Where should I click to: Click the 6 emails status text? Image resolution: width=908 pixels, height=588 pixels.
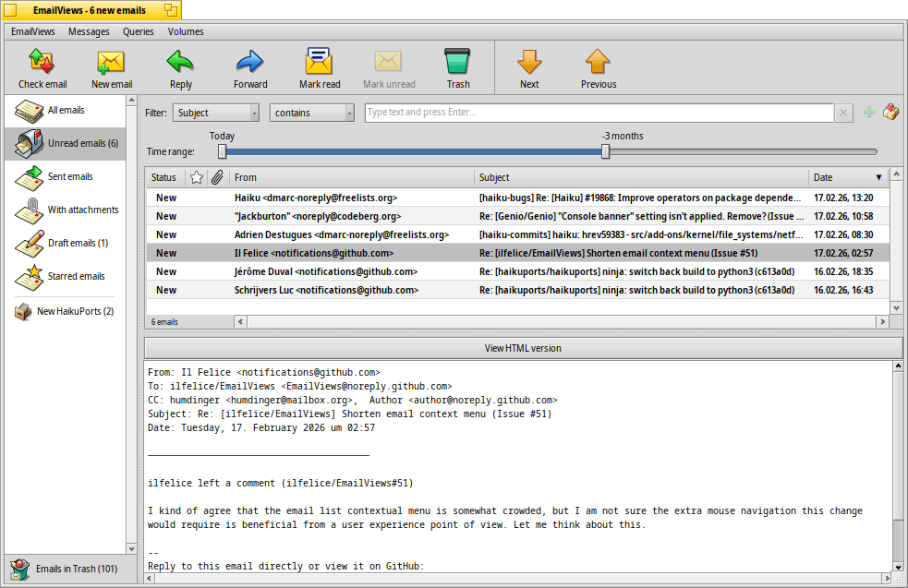pos(164,322)
